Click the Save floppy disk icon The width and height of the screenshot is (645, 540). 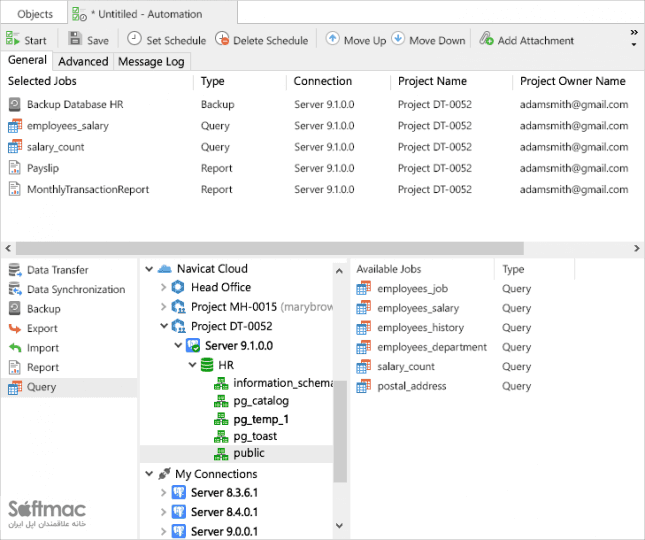(x=75, y=39)
